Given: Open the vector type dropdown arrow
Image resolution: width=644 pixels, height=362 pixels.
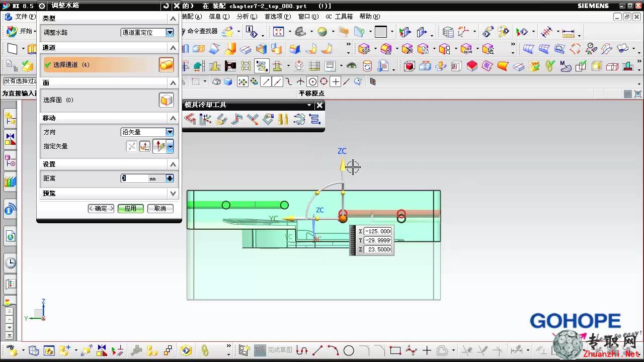Looking at the screenshot, I should pyautogui.click(x=171, y=146).
